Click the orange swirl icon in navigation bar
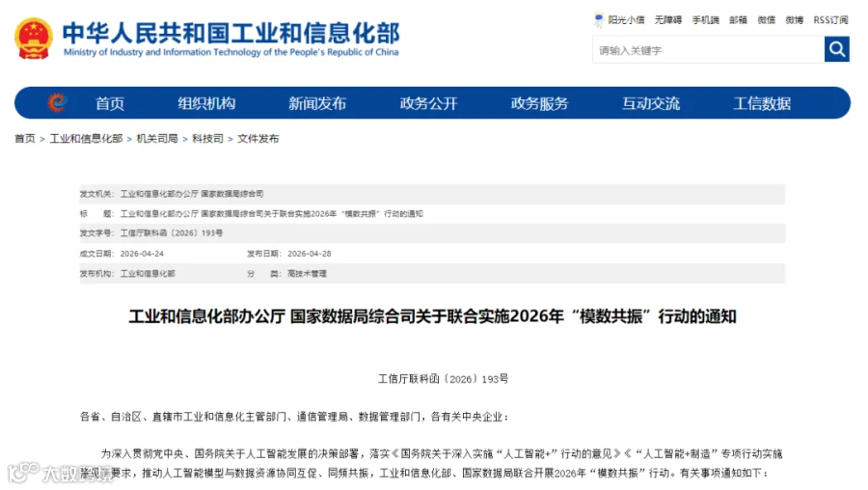Screen dimensions: 868x490 click(x=57, y=102)
